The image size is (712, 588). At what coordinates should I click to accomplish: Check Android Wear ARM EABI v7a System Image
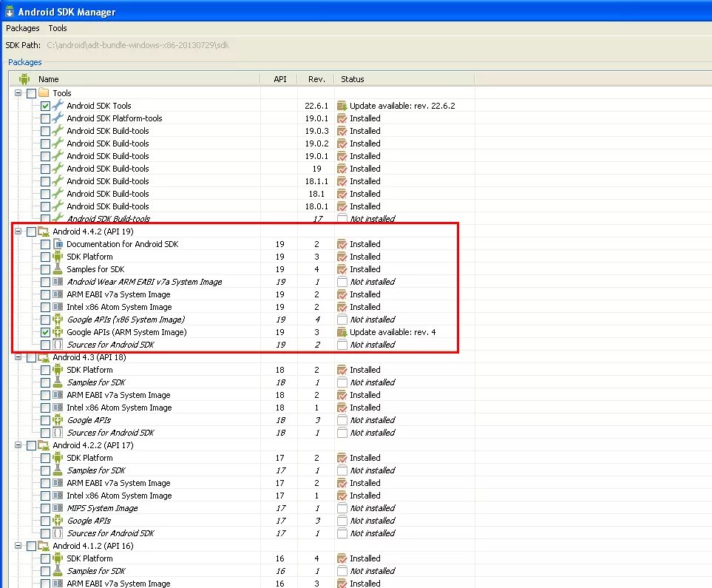coord(45,282)
